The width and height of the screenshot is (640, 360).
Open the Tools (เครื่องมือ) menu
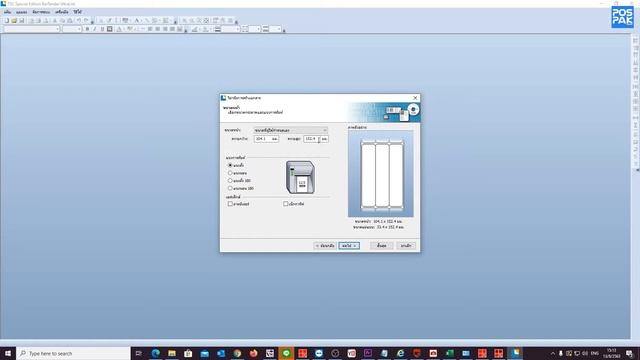pyautogui.click(x=62, y=12)
